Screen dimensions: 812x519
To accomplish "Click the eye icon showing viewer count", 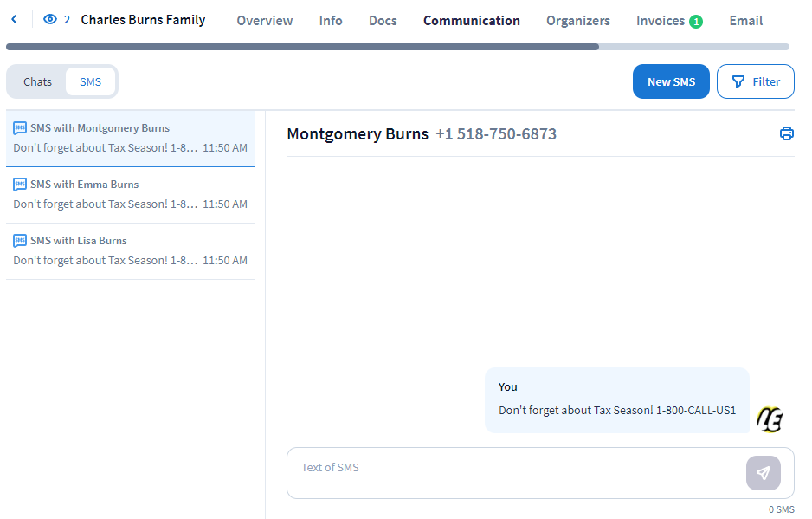I will pyautogui.click(x=49, y=17).
